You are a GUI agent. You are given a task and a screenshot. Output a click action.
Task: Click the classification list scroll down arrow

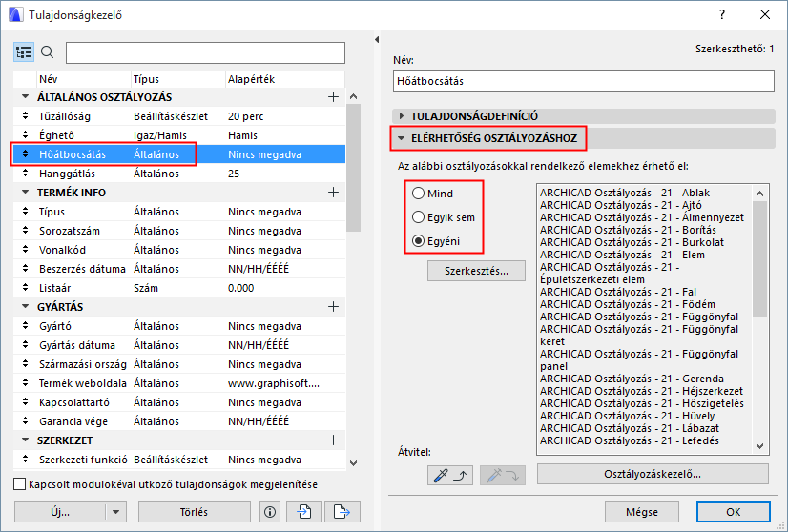pyautogui.click(x=759, y=445)
